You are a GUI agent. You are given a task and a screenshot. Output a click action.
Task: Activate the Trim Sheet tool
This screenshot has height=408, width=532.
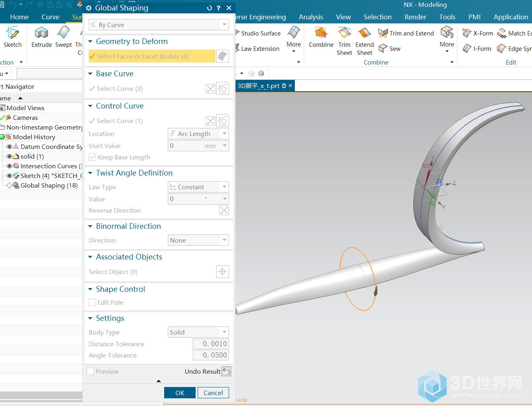tap(344, 41)
